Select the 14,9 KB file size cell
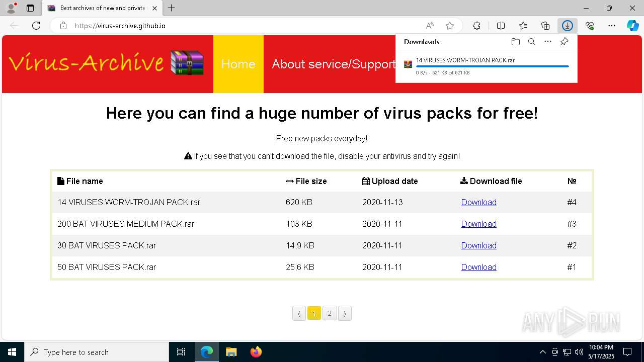The width and height of the screenshot is (644, 362). (x=300, y=245)
